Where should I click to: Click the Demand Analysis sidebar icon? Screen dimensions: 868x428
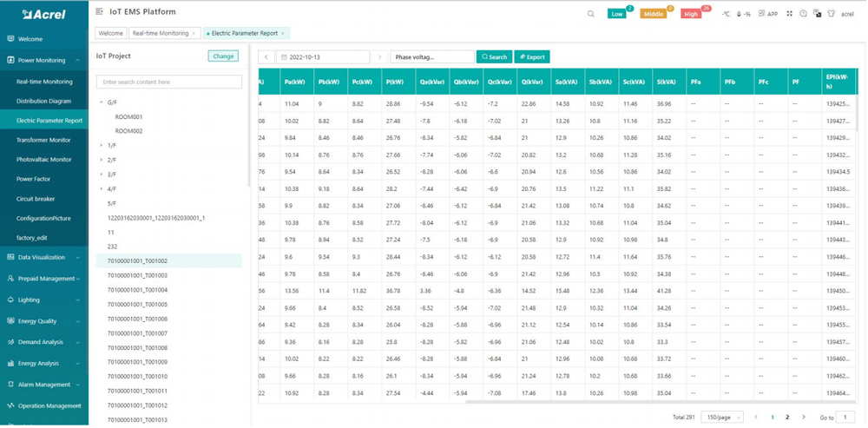10,342
